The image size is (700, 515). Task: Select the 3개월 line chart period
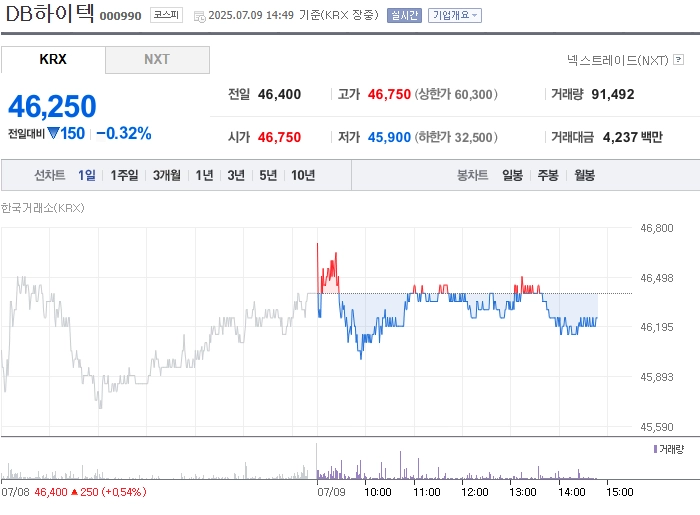(x=167, y=175)
